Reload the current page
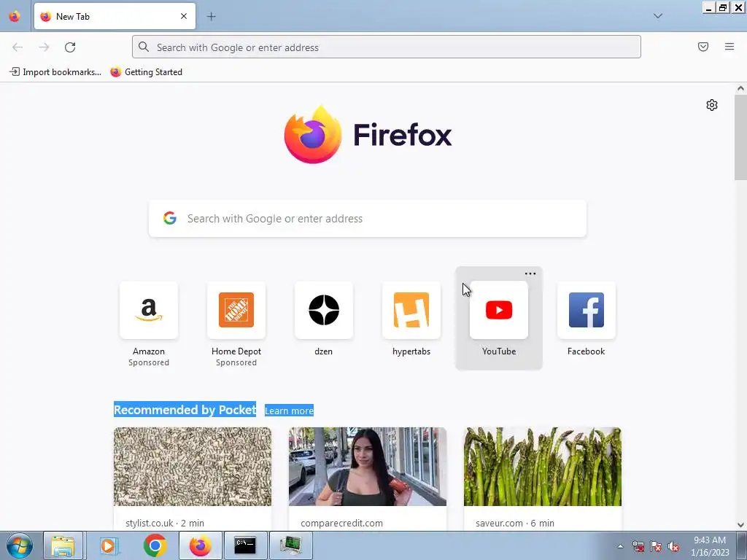Viewport: 747px width, 560px height. 70,47
